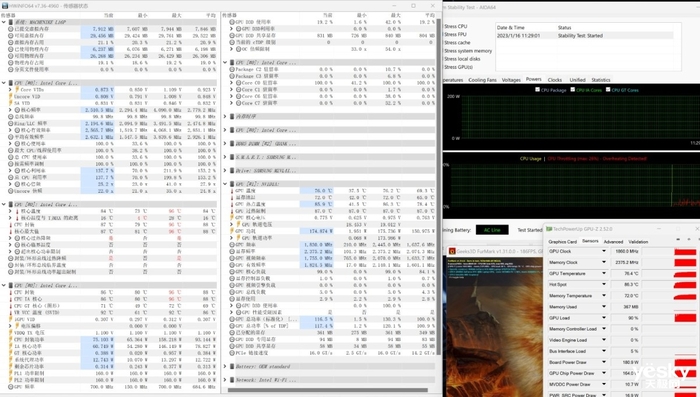Open GPU Clock sensor dropdown in GPU-Z
The height and width of the screenshot is (397, 700).
[x=604, y=251]
